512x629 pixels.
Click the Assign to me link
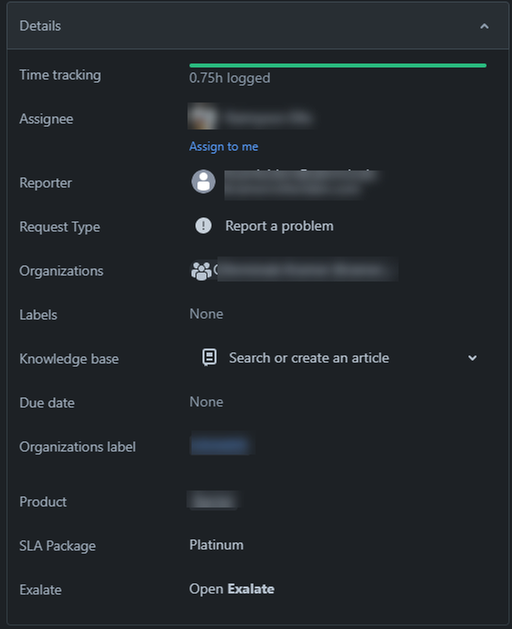tap(223, 146)
